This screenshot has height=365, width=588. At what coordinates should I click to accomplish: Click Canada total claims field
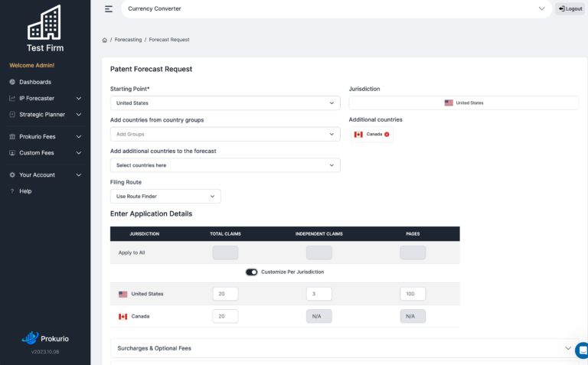[225, 316]
